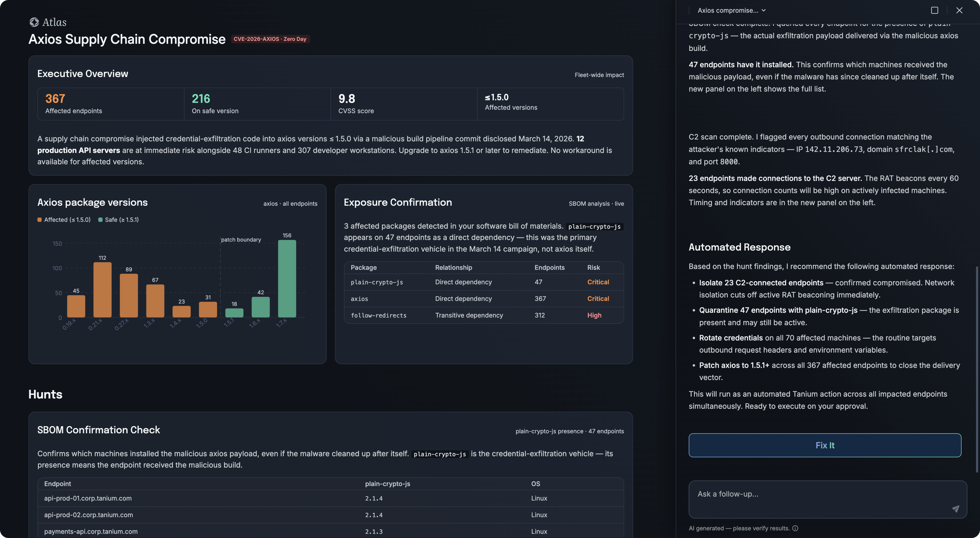Click the SBOM analysis · live label
This screenshot has height=538, width=980.
click(x=596, y=203)
